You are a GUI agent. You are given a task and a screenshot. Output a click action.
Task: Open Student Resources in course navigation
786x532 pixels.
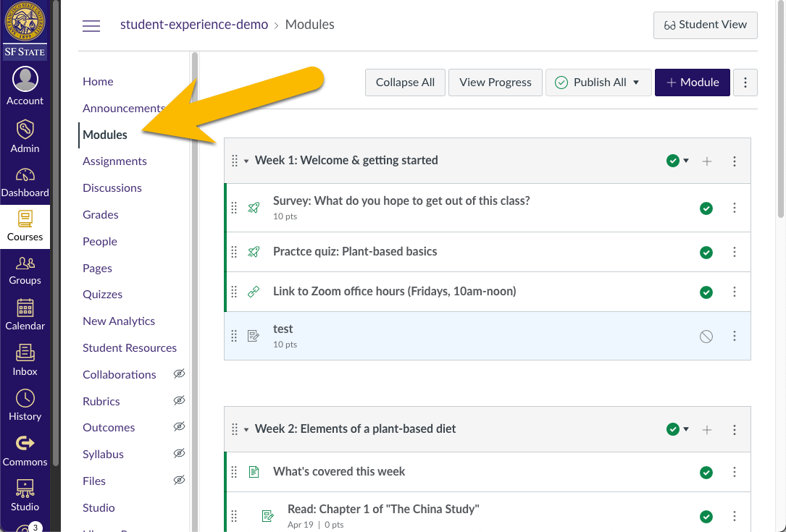[x=130, y=347]
